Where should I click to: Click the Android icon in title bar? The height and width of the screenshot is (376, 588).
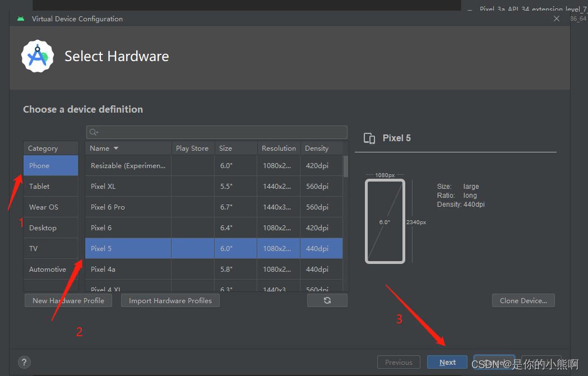pos(21,18)
